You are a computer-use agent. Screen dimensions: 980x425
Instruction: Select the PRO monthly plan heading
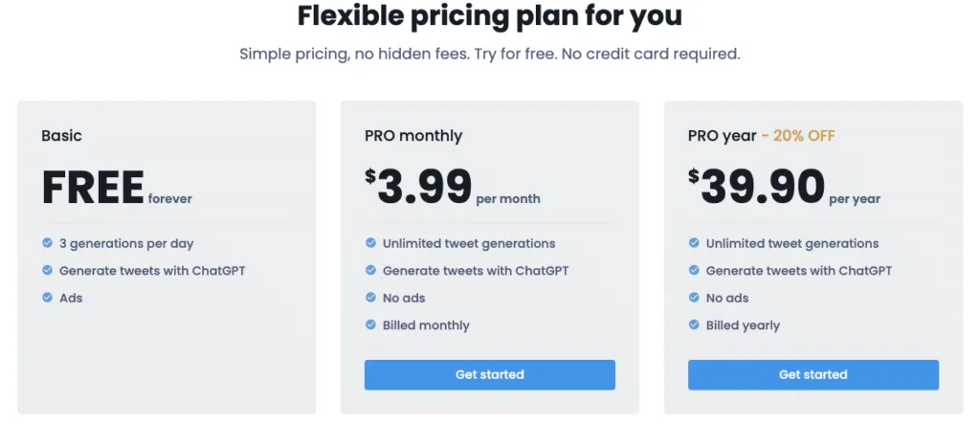(x=413, y=136)
